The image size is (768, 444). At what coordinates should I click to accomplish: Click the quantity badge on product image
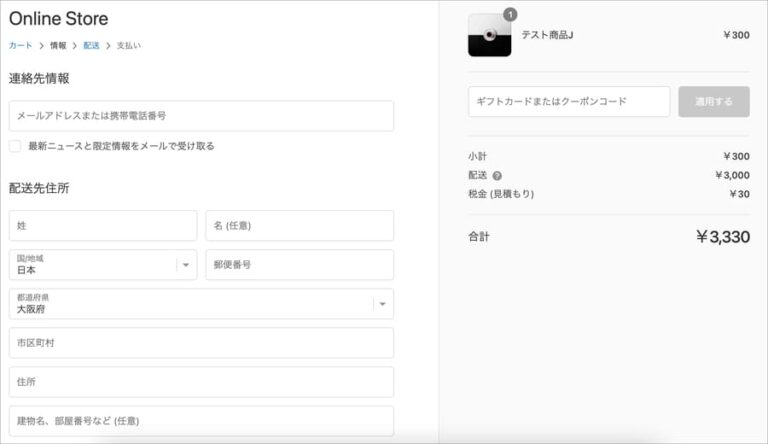tap(510, 15)
